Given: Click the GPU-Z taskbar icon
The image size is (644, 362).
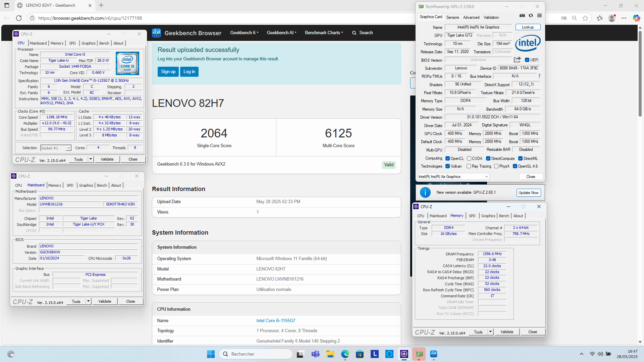Looking at the screenshot, I should click(419, 354).
